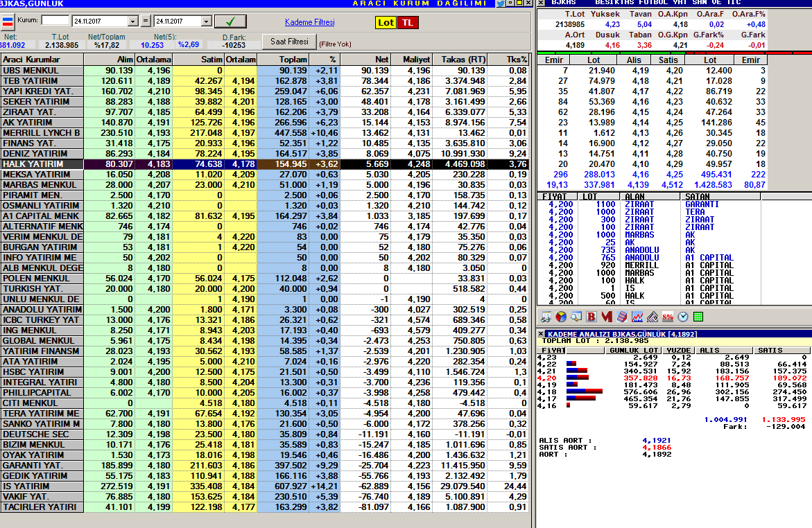The height and width of the screenshot is (528, 812).
Task: Click the Twitter bird icon in the title bar
Action: [x=501, y=3]
